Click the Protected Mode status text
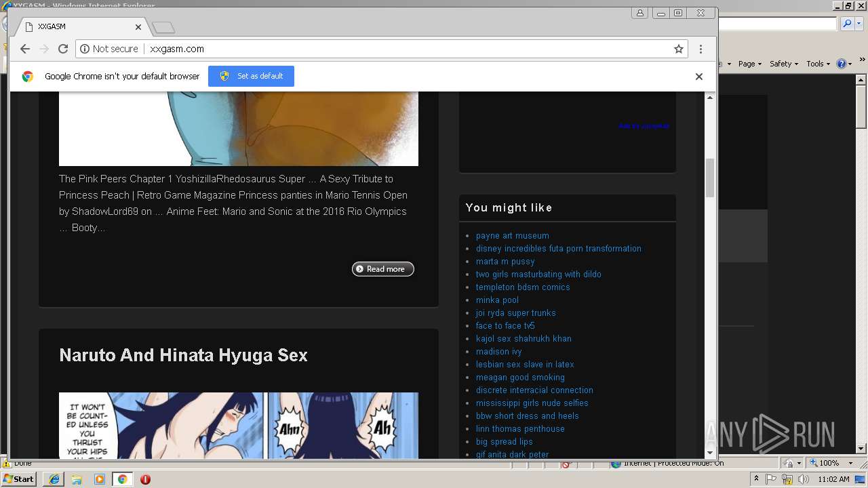This screenshot has width=868, height=488. tap(673, 463)
